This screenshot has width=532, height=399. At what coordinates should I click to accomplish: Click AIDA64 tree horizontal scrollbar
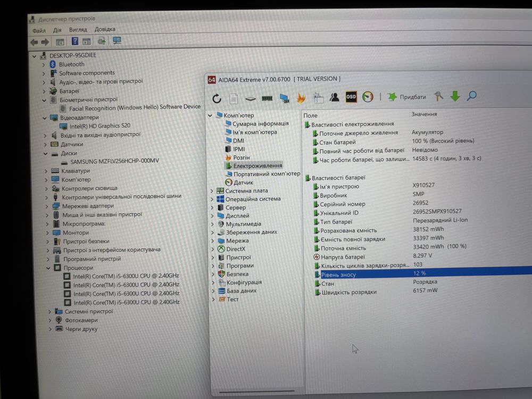(x=257, y=391)
